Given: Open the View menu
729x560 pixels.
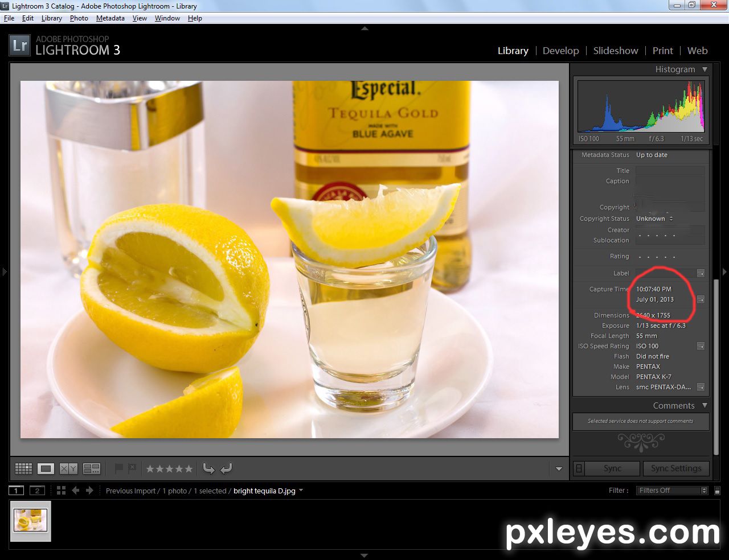Looking at the screenshot, I should 140,18.
